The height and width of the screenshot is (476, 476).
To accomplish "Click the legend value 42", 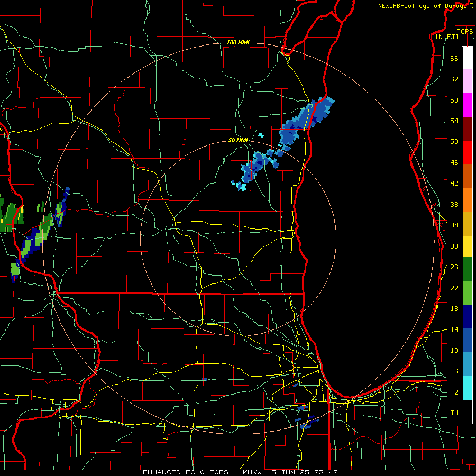I will pos(454,183).
